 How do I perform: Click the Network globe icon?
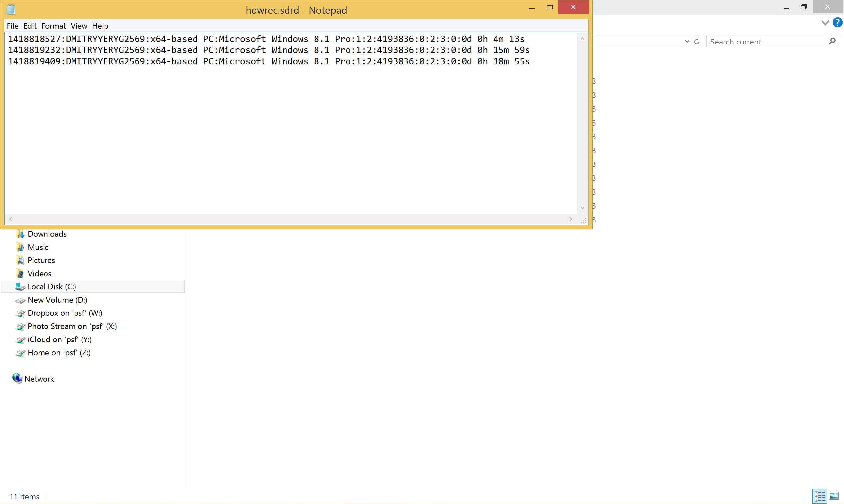(x=17, y=378)
